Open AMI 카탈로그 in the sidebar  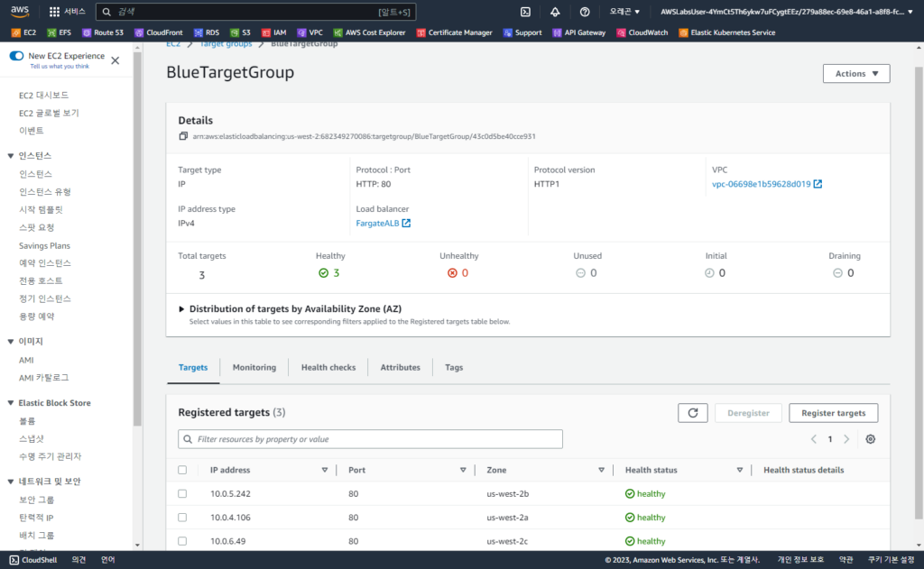(x=43, y=378)
